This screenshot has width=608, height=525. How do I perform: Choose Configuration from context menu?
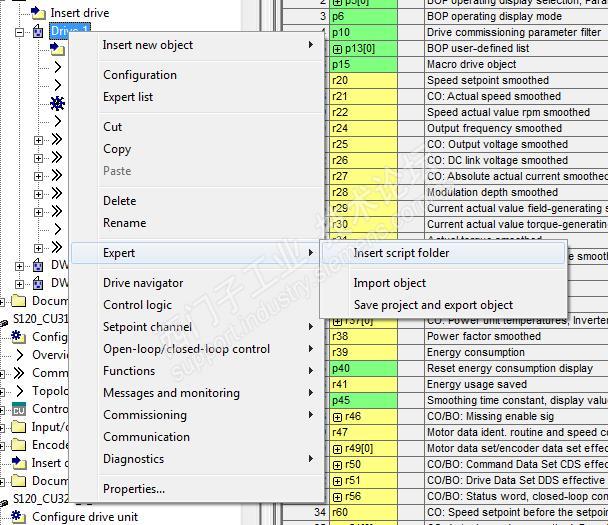197,75
